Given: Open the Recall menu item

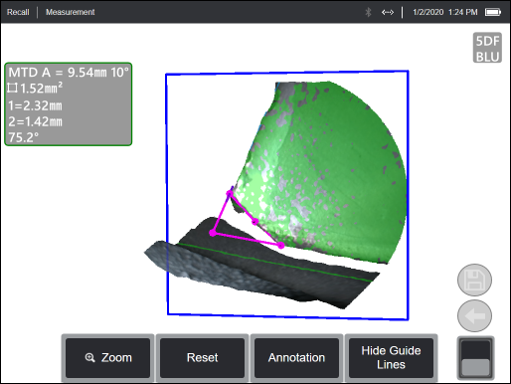Looking at the screenshot, I should tap(18, 12).
